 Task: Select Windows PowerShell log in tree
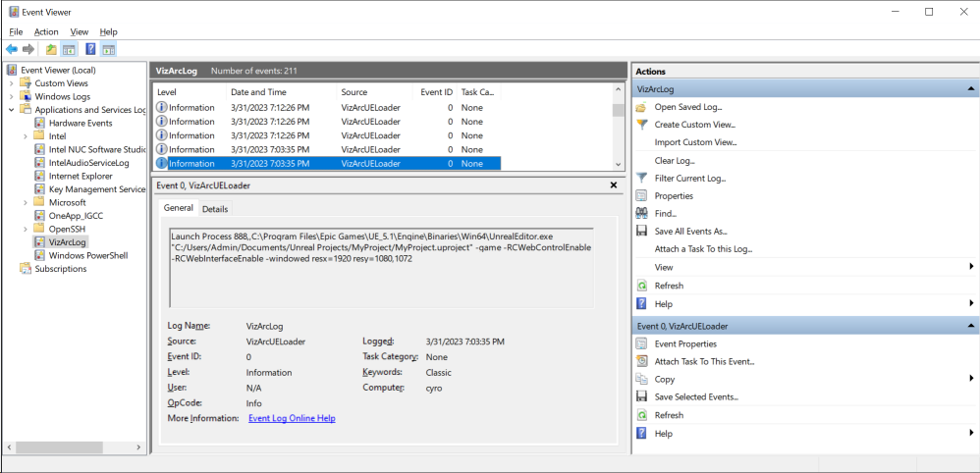pyautogui.click(x=89, y=255)
